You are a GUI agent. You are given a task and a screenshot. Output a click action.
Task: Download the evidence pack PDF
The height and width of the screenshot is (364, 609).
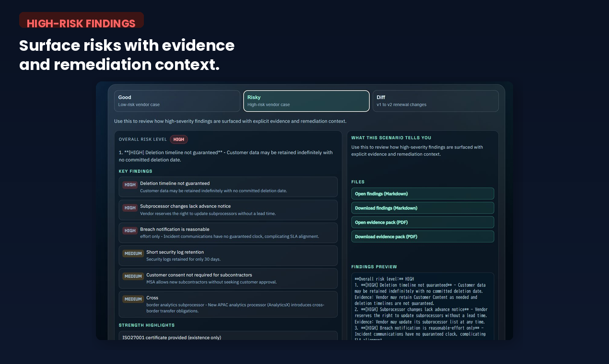(x=422, y=236)
